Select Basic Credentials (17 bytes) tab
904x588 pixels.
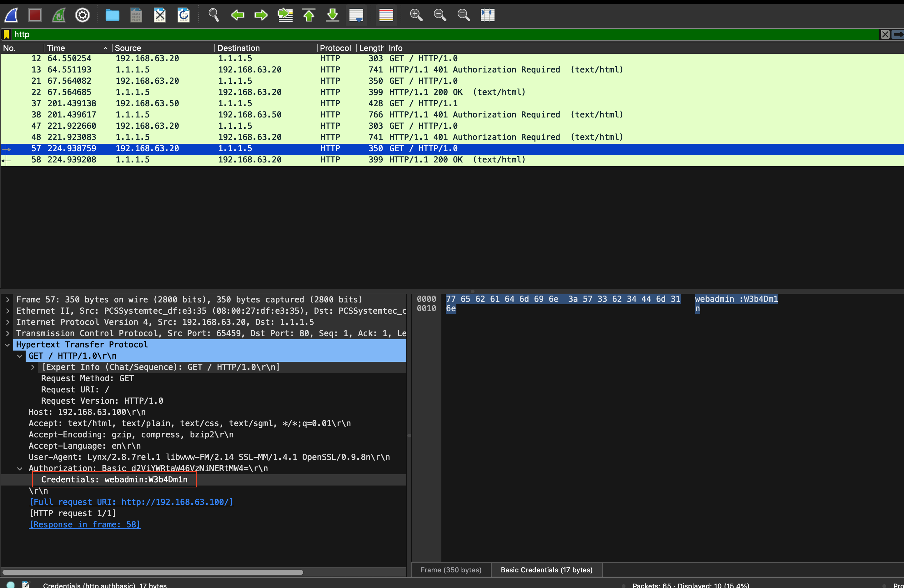[x=547, y=570]
